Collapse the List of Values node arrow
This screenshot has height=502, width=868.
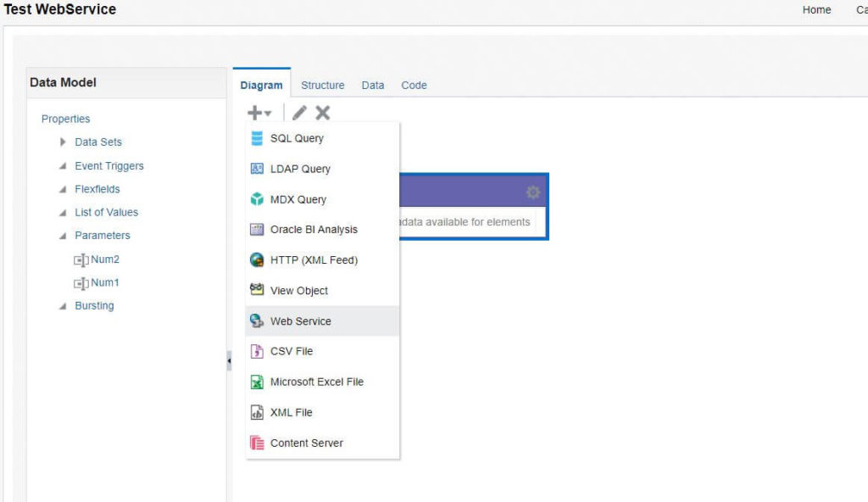click(x=63, y=212)
